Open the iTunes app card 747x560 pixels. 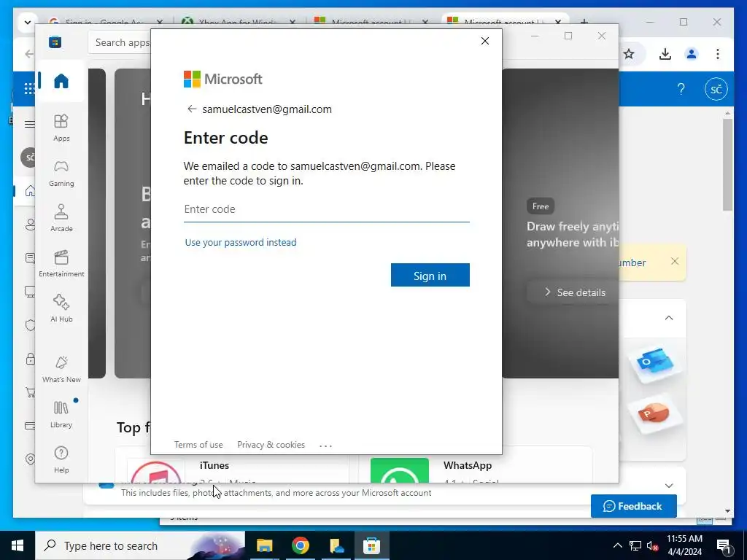233,465
